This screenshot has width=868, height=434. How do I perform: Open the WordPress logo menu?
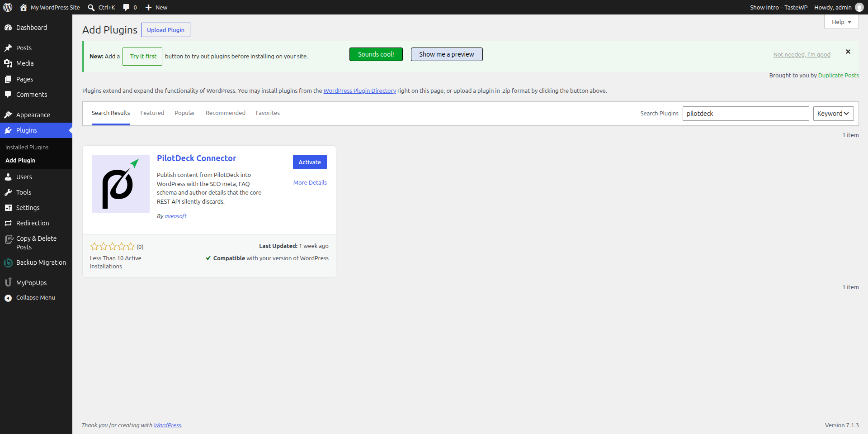point(8,7)
